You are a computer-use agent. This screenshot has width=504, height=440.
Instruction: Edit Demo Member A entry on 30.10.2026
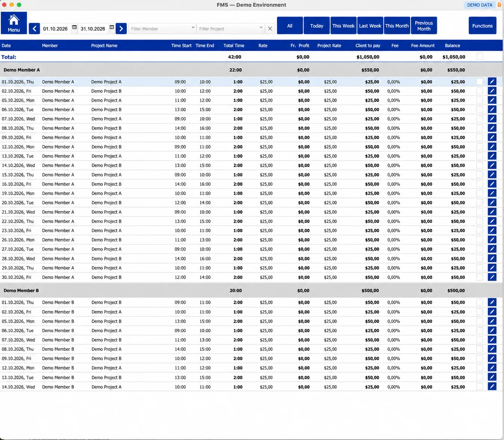click(x=492, y=277)
